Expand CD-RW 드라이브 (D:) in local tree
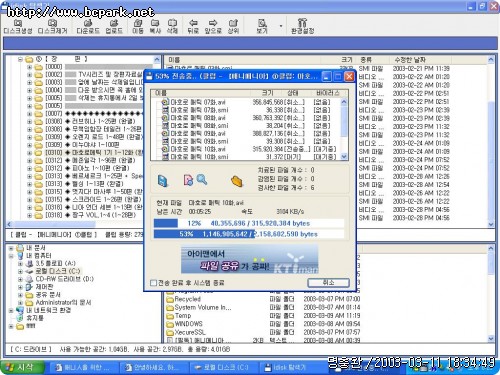Image resolution: width=500 pixels, height=375 pixels. pyautogui.click(x=20, y=279)
